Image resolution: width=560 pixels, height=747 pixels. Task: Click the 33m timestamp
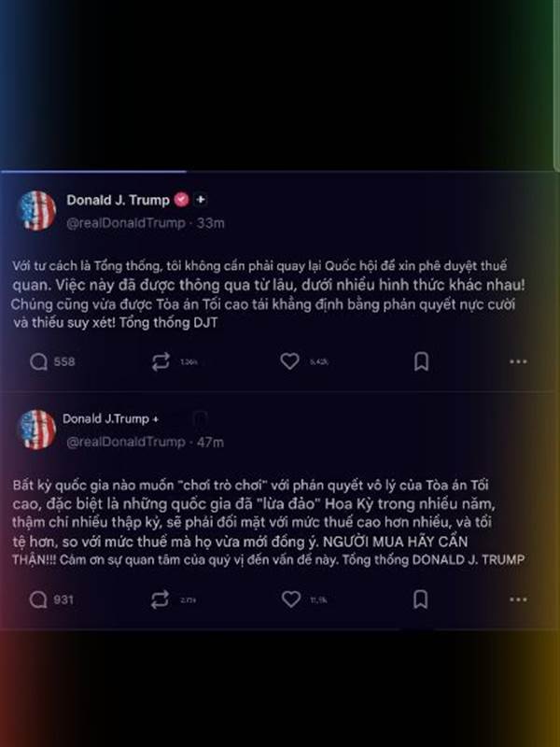coord(210,223)
